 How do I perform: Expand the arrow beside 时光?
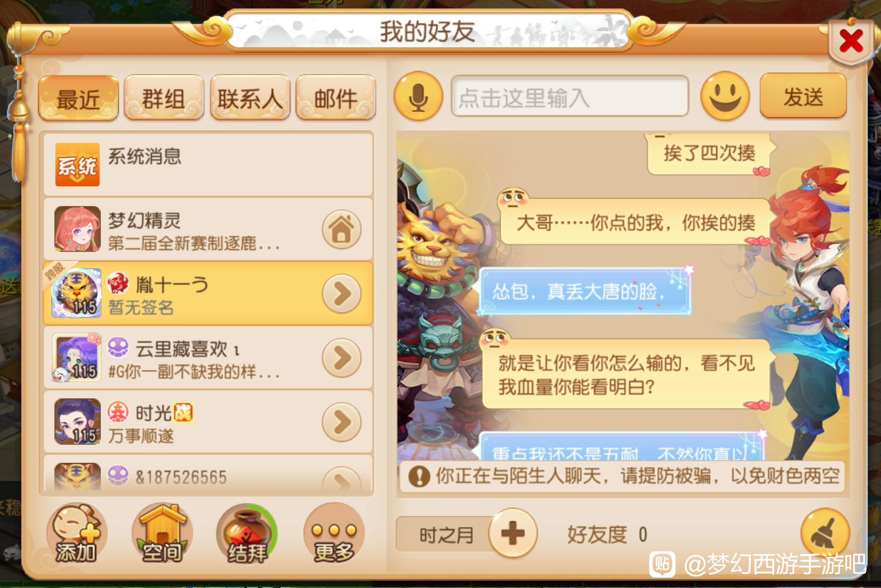[342, 422]
